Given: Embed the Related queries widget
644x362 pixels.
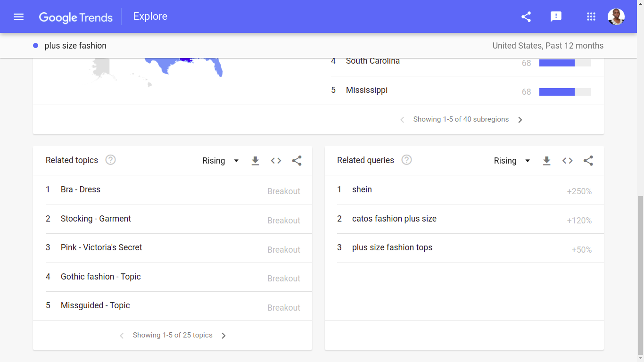Looking at the screenshot, I should 568,161.
